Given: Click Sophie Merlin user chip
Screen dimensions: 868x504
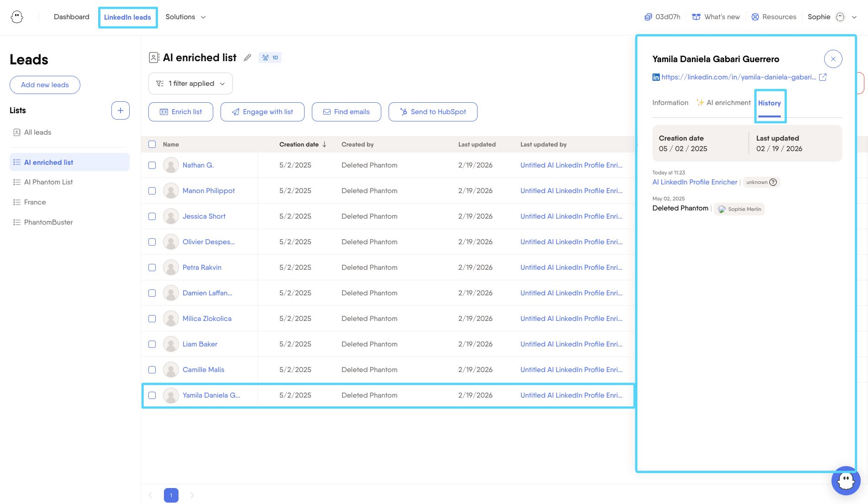Looking at the screenshot, I should coord(739,209).
